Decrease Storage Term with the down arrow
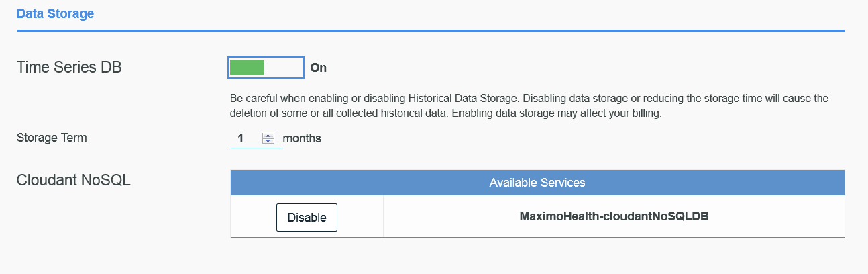This screenshot has width=868, height=274. (x=268, y=142)
